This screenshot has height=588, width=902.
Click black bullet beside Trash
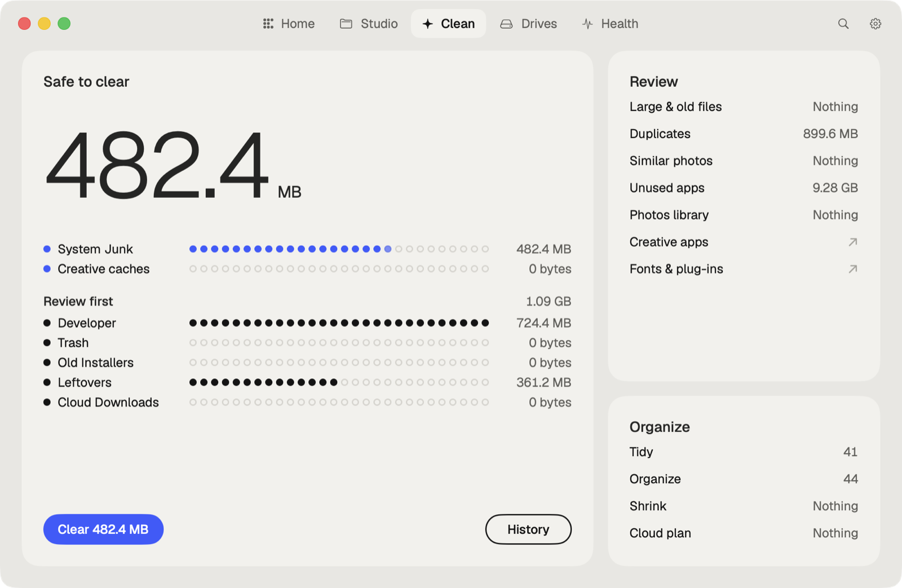[47, 343]
